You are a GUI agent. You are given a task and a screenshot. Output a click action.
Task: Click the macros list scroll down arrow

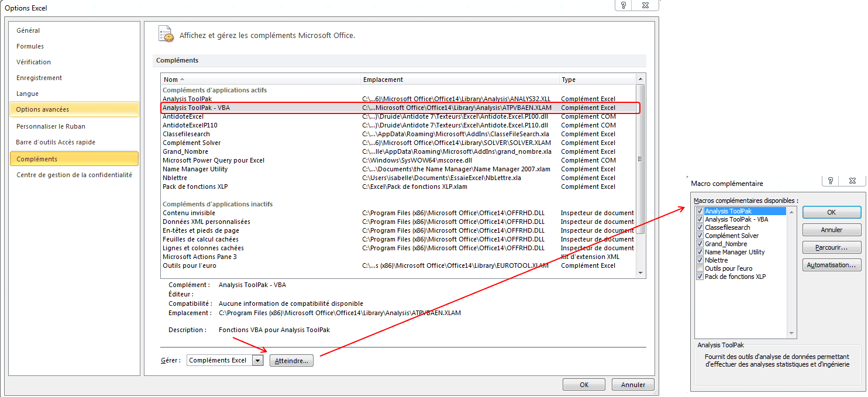click(x=792, y=334)
